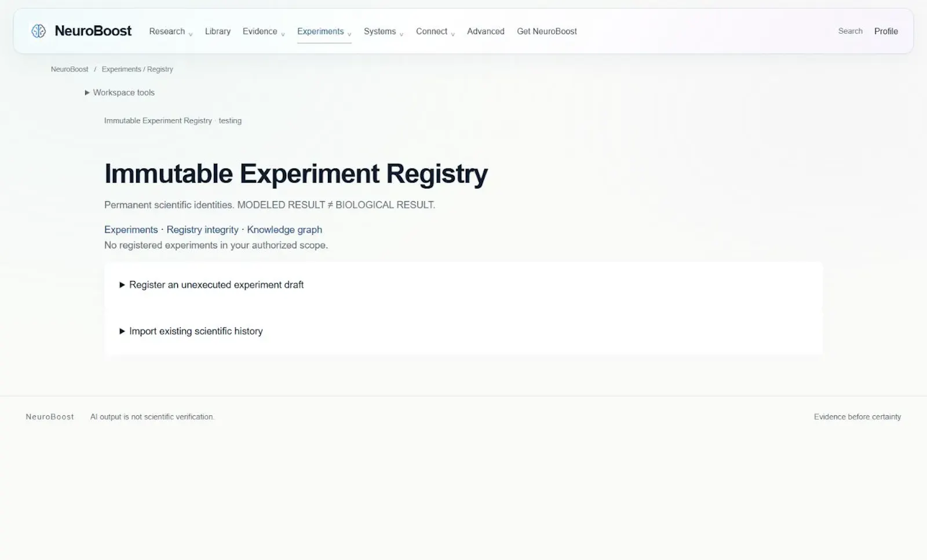927x560 pixels.
Task: Select Get NeuroBoost in navigation
Action: point(547,31)
